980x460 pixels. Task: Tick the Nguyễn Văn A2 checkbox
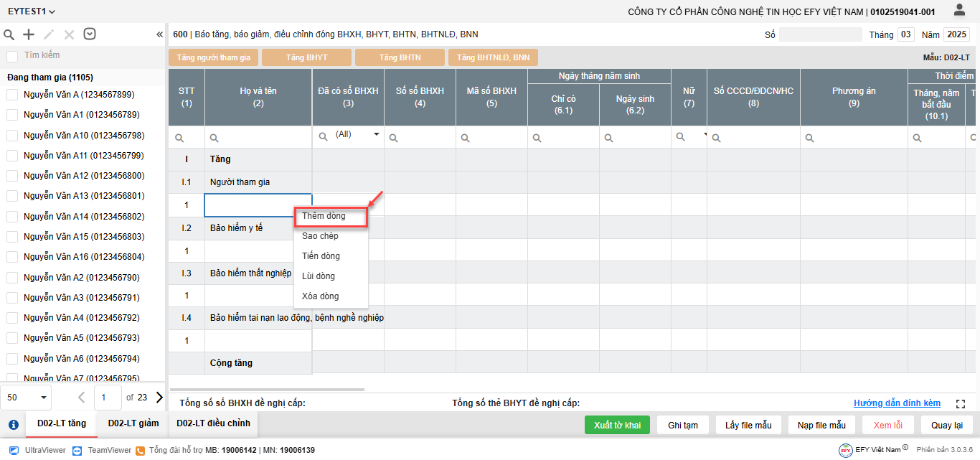coord(12,277)
